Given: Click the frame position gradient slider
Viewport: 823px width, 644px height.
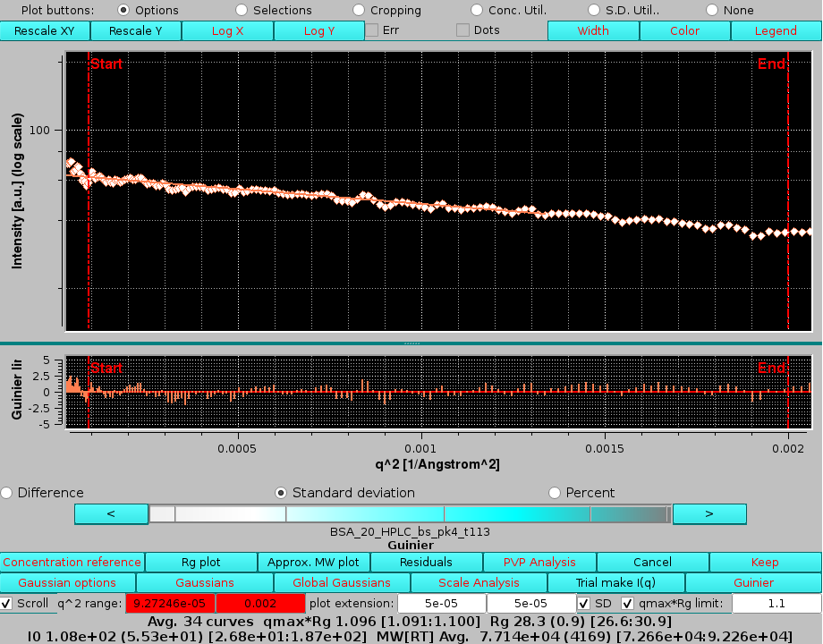Looking at the screenshot, I should click(x=411, y=513).
